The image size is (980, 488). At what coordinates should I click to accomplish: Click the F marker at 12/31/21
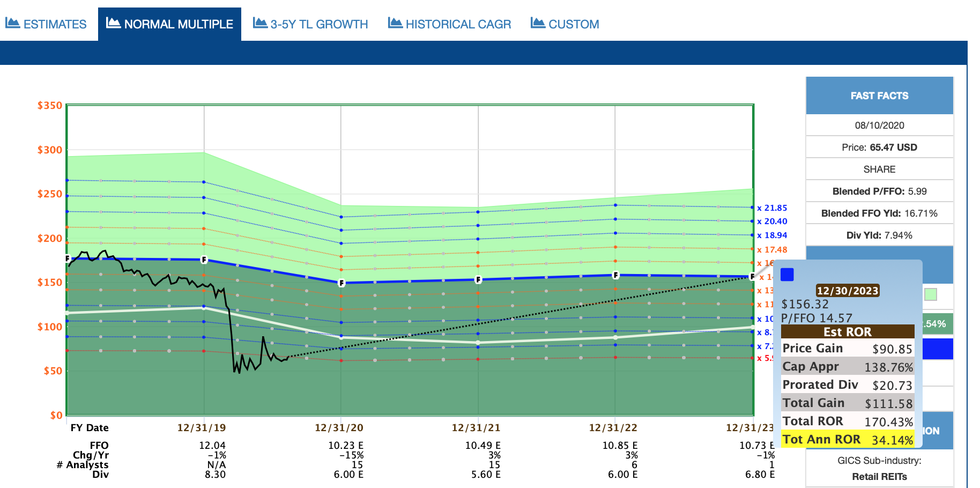(478, 279)
